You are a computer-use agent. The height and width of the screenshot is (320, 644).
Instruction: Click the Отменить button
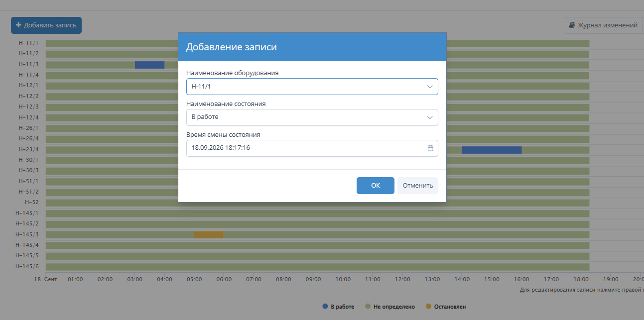click(x=418, y=186)
